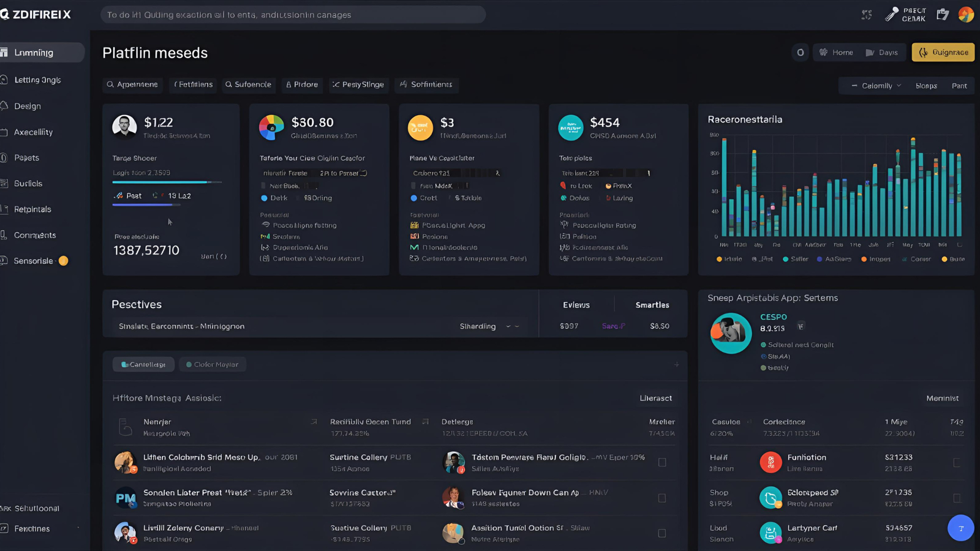Check the box for Tdstom Pesvraye row
This screenshot has width=980, height=551.
[662, 462]
